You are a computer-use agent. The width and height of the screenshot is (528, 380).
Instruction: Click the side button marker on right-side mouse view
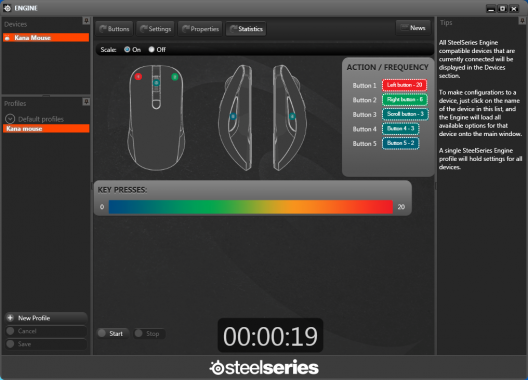click(292, 117)
